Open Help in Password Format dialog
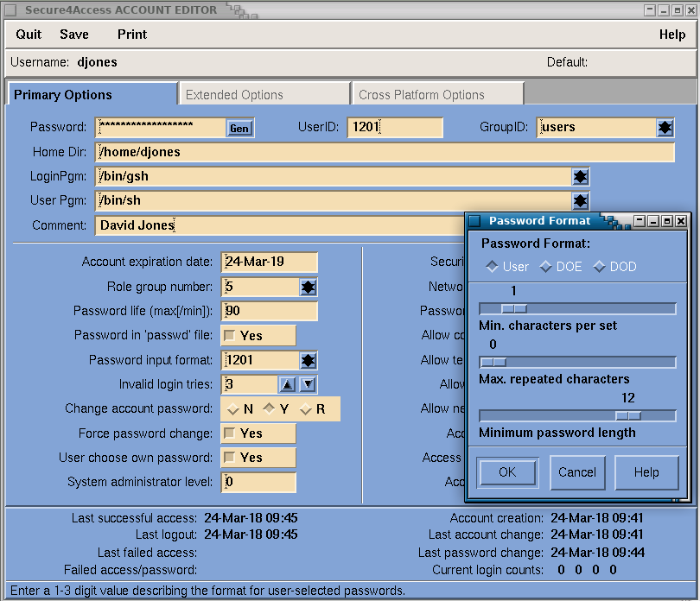700x601 pixels. coord(646,472)
